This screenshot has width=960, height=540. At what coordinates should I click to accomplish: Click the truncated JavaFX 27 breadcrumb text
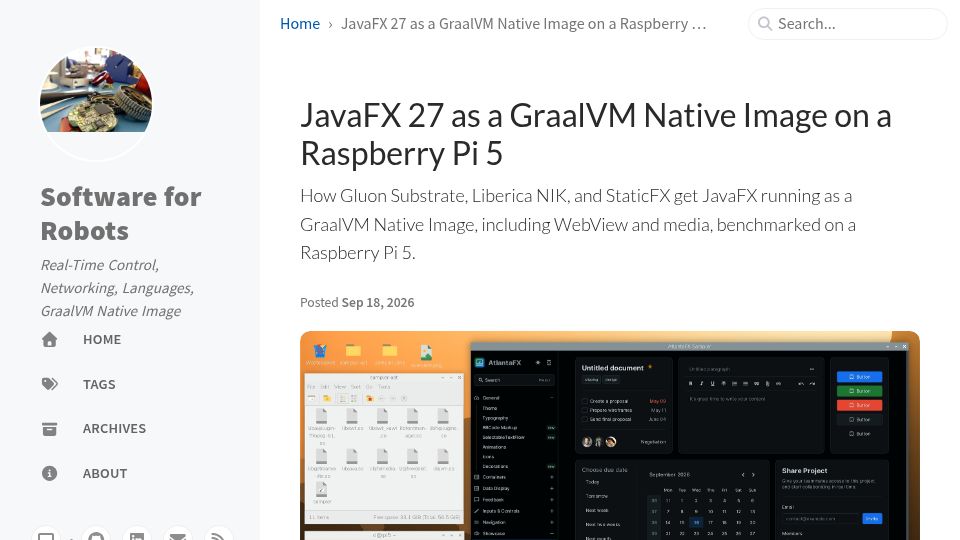pyautogui.click(x=523, y=24)
